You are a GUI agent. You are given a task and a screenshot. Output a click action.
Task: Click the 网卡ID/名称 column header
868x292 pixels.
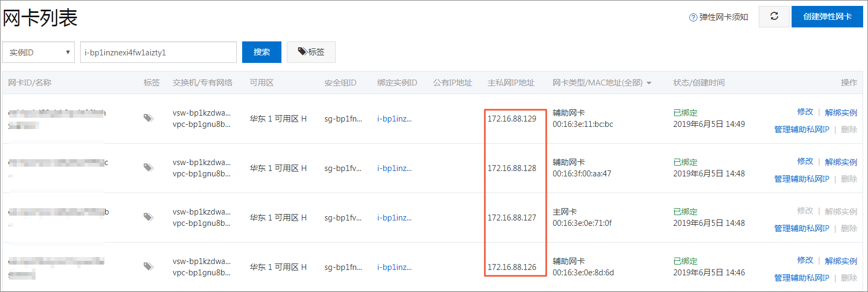30,83
